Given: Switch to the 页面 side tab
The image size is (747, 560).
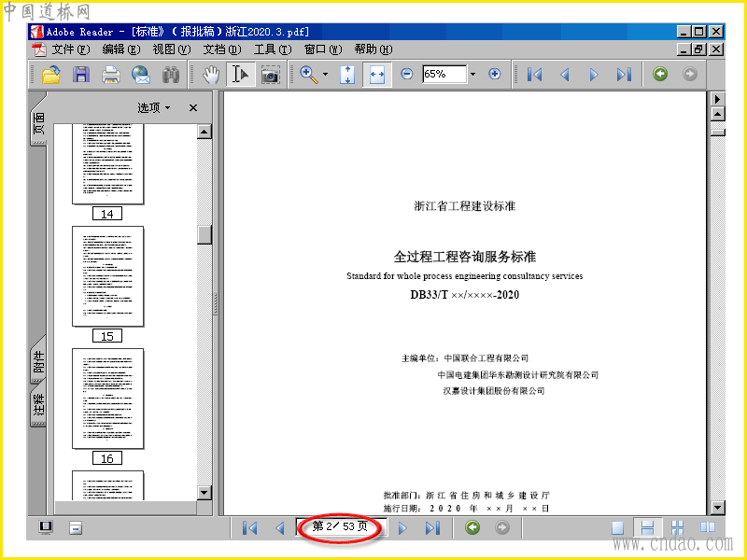Looking at the screenshot, I should pyautogui.click(x=39, y=123).
